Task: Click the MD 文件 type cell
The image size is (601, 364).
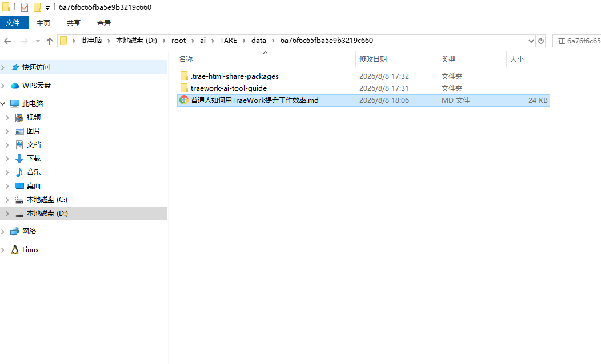Action: click(x=455, y=100)
